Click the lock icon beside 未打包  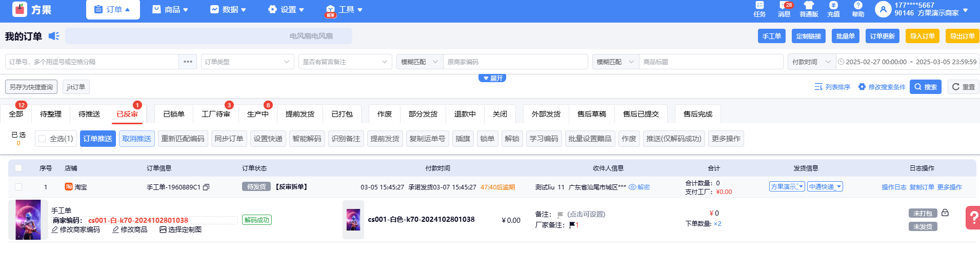click(945, 213)
